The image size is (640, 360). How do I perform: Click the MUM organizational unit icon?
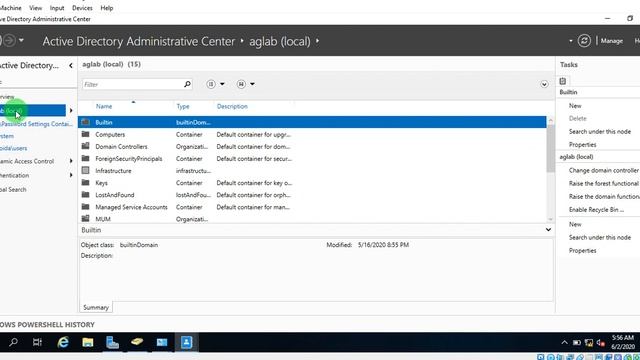coord(85,219)
